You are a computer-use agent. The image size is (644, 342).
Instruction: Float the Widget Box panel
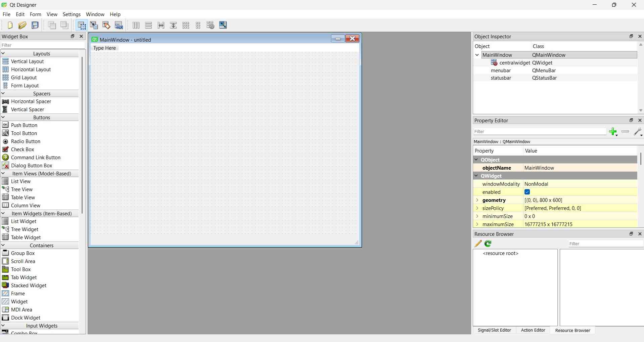click(x=73, y=36)
